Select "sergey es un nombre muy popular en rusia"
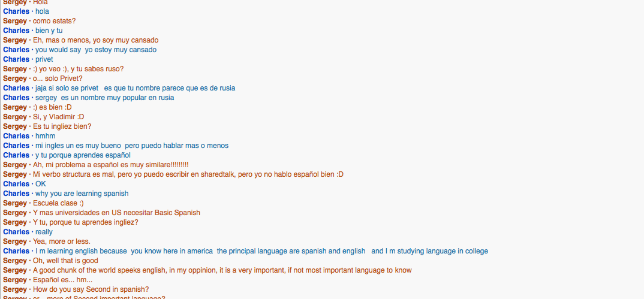Viewport: 644px width, 299px height. point(104,98)
